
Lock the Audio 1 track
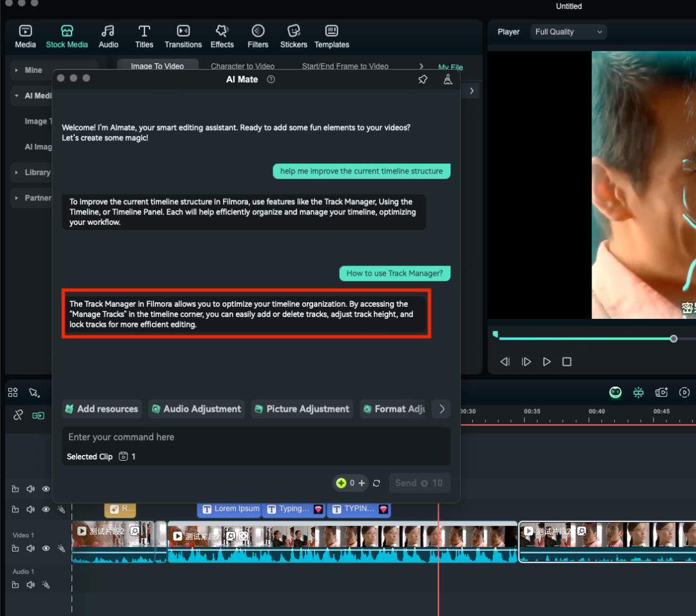click(15, 584)
